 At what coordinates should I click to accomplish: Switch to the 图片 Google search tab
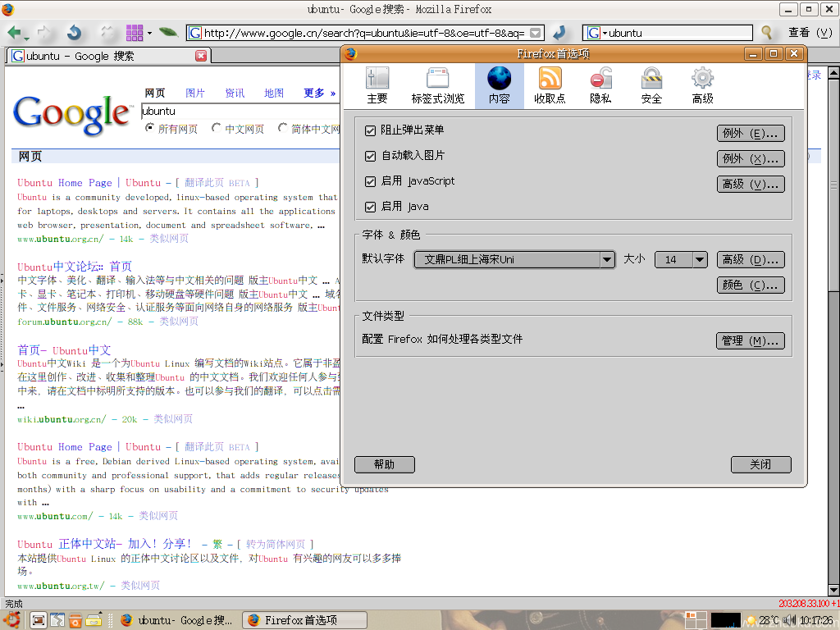(195, 94)
